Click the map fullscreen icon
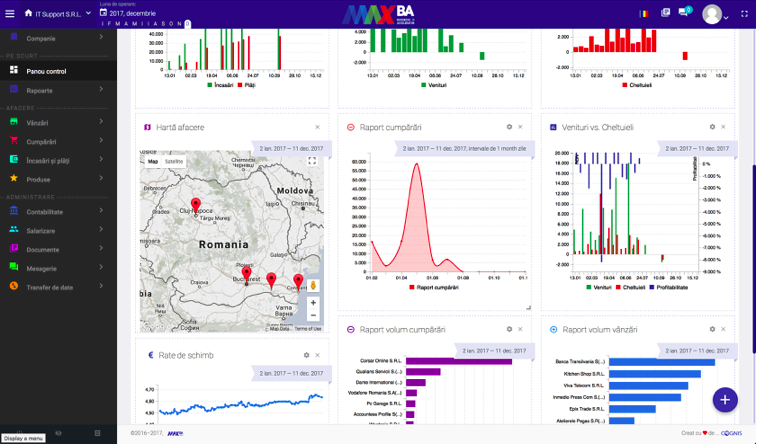The image size is (757, 447). click(x=312, y=161)
